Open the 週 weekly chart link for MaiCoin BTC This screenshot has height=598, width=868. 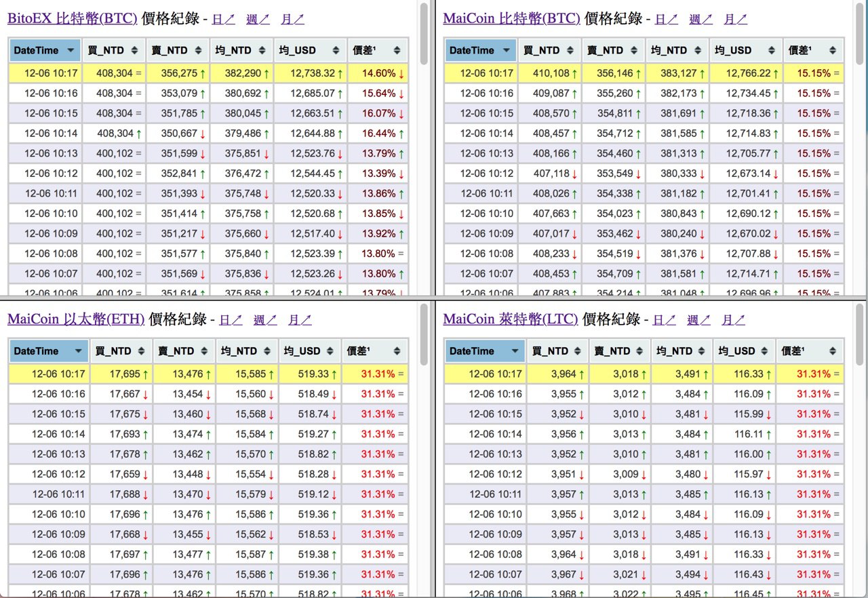(x=701, y=19)
